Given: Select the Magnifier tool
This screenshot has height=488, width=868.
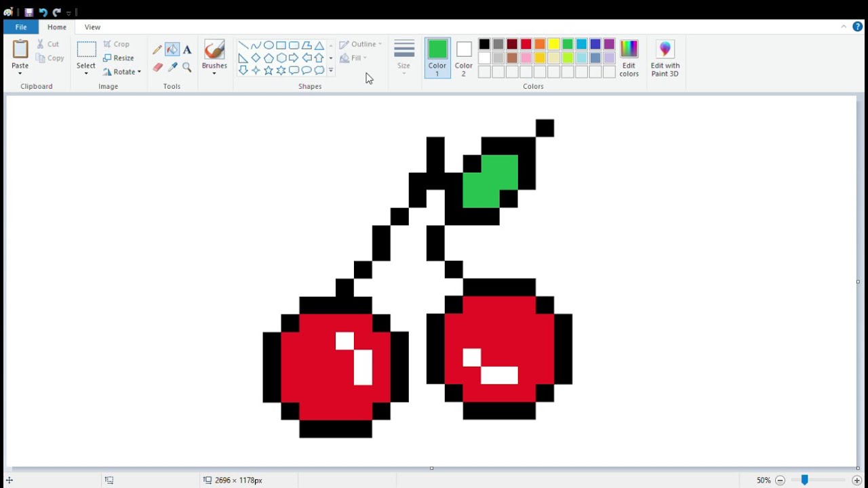Looking at the screenshot, I should point(187,67).
